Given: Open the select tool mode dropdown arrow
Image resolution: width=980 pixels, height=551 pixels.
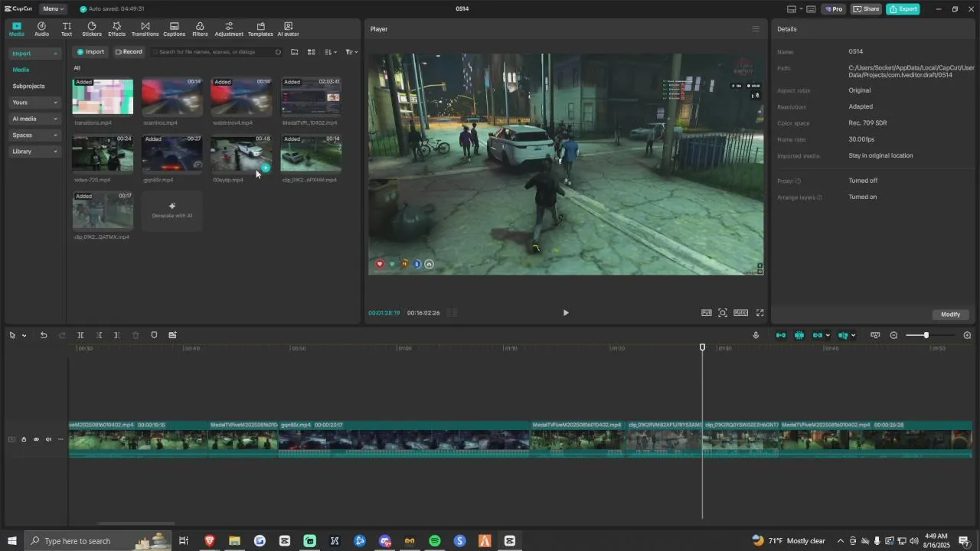Looking at the screenshot, I should (x=24, y=335).
